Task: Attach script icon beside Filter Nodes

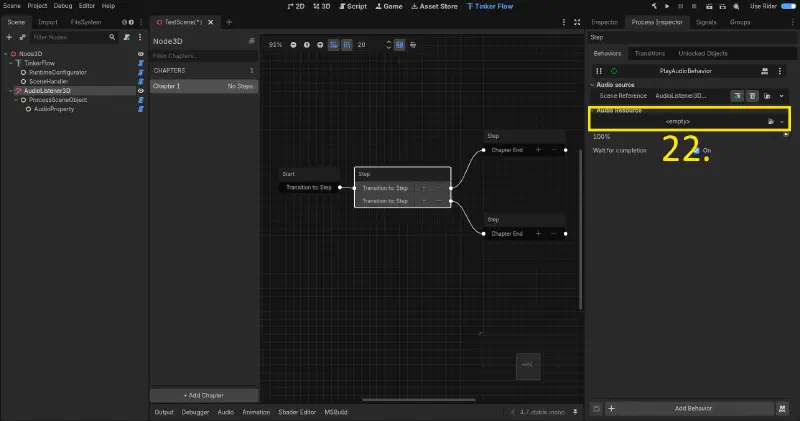Action: coord(127,37)
